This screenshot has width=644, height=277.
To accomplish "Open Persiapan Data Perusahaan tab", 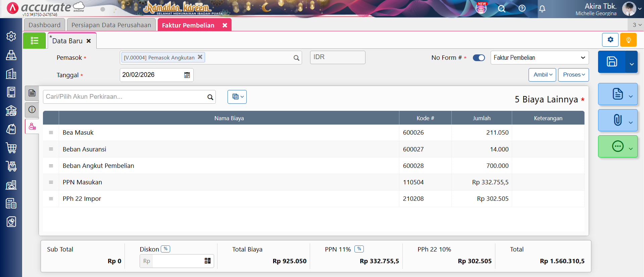I will (x=111, y=25).
